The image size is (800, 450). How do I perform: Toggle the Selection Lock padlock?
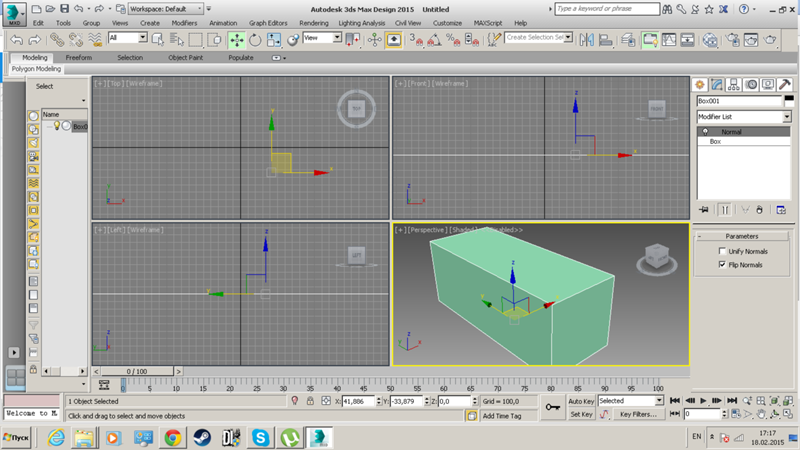(x=310, y=401)
